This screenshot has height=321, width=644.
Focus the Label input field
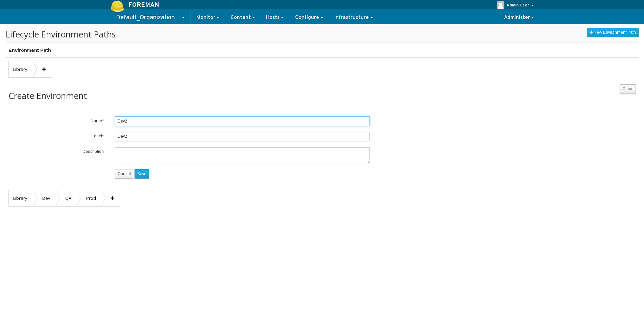[x=242, y=136]
